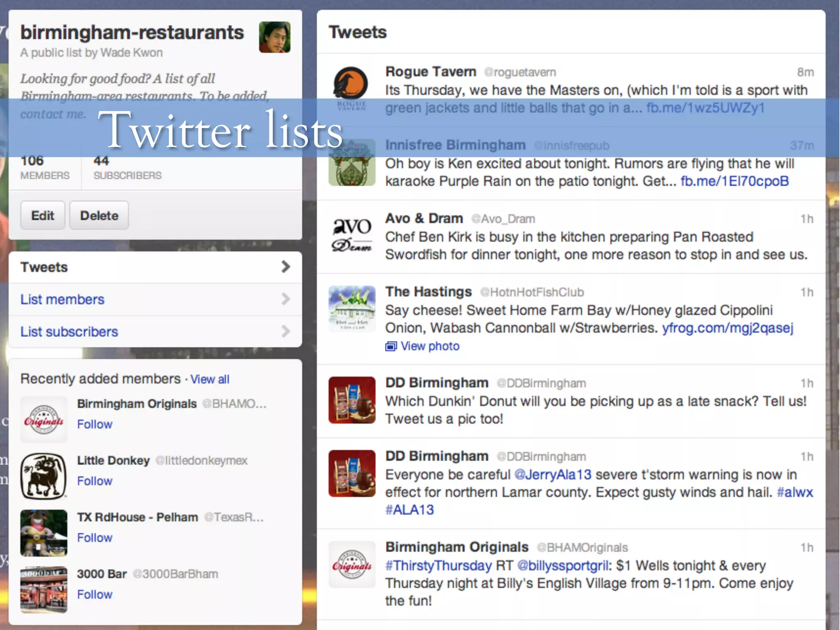Image resolution: width=840 pixels, height=630 pixels.
Task: Click the 8m timestamp on Rogue Tavern tweet
Action: [805, 72]
